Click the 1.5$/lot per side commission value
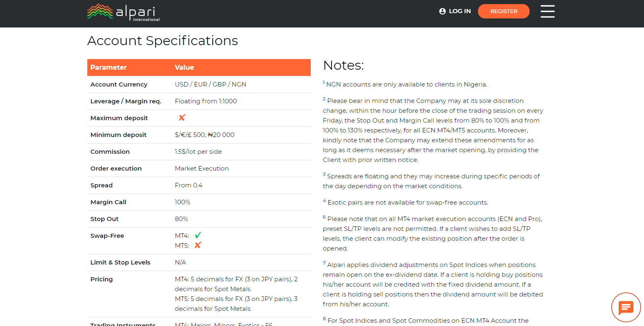Viewport: 644px width, 326px height. coord(198,152)
